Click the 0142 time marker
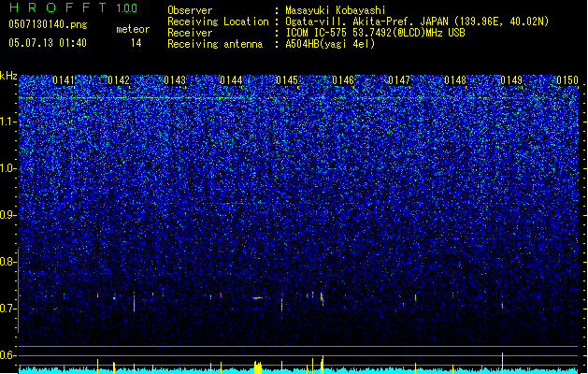The height and width of the screenshot is (374, 588). tap(119, 80)
